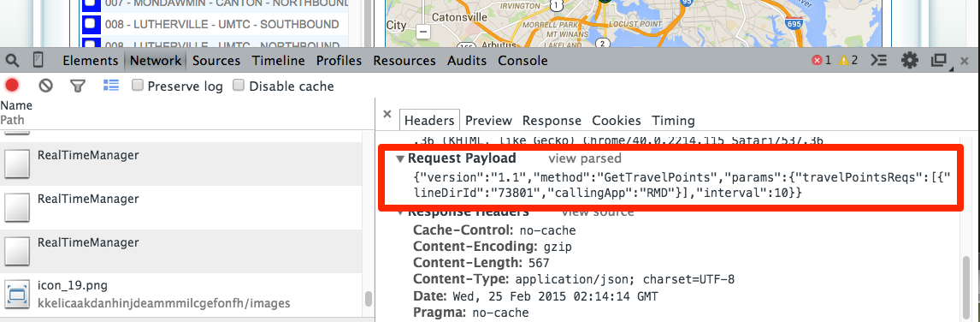Image resolution: width=980 pixels, height=322 pixels.
Task: Show the console drawer icon
Action: [x=879, y=61]
